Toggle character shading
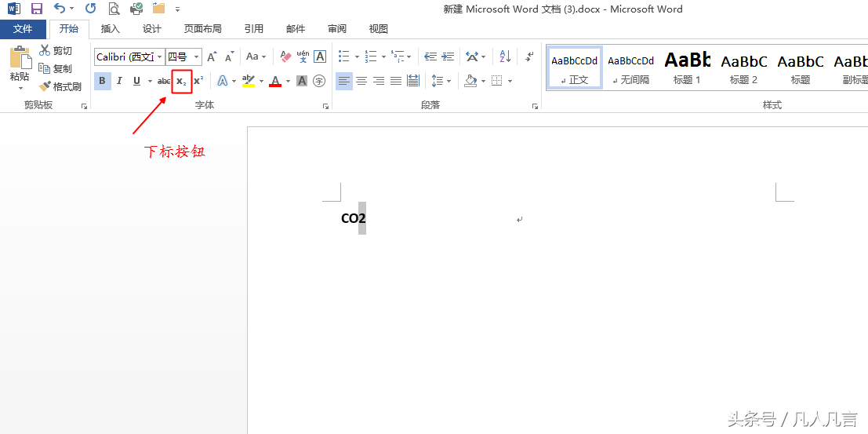This screenshot has width=868, height=434. [302, 82]
